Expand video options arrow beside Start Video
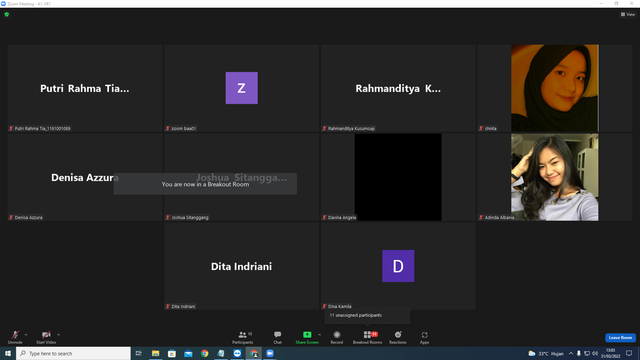Image resolution: width=640 pixels, height=360 pixels. pos(58,335)
